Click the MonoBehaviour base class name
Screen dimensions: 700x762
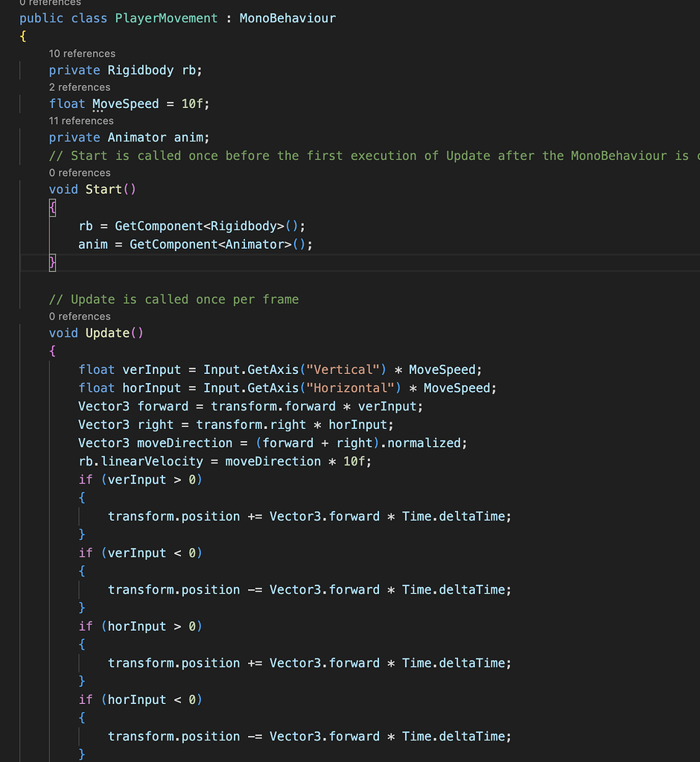(287, 18)
